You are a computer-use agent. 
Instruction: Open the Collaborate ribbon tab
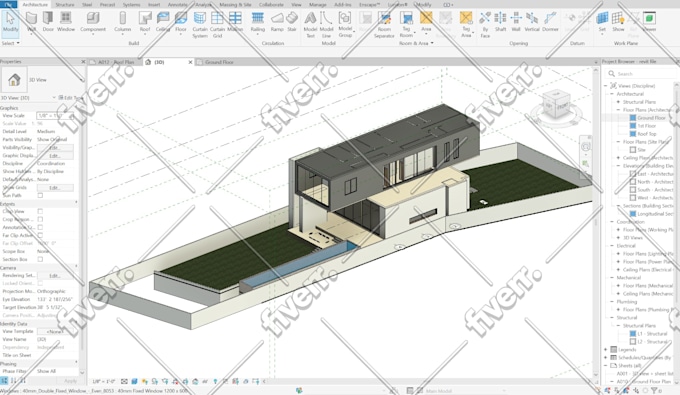pos(271,4)
